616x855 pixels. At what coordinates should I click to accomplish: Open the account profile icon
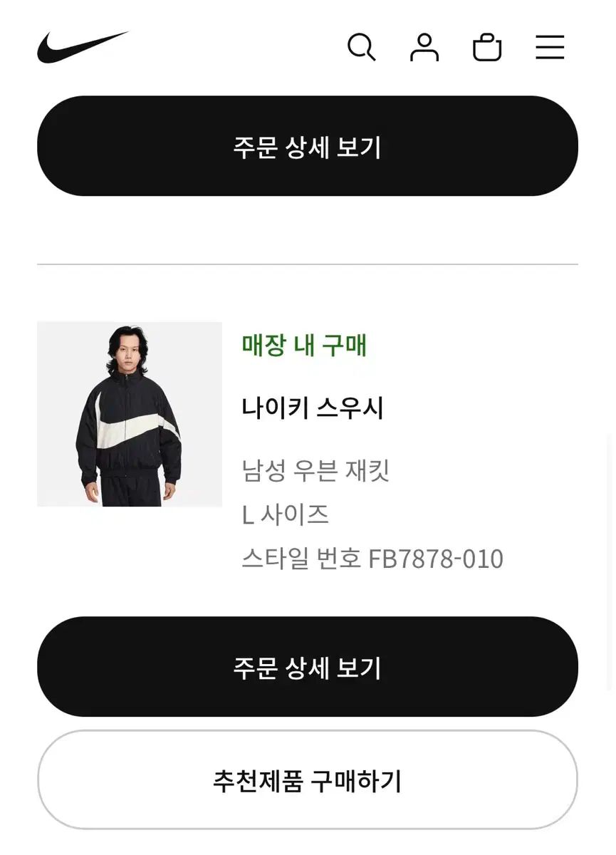coord(424,48)
